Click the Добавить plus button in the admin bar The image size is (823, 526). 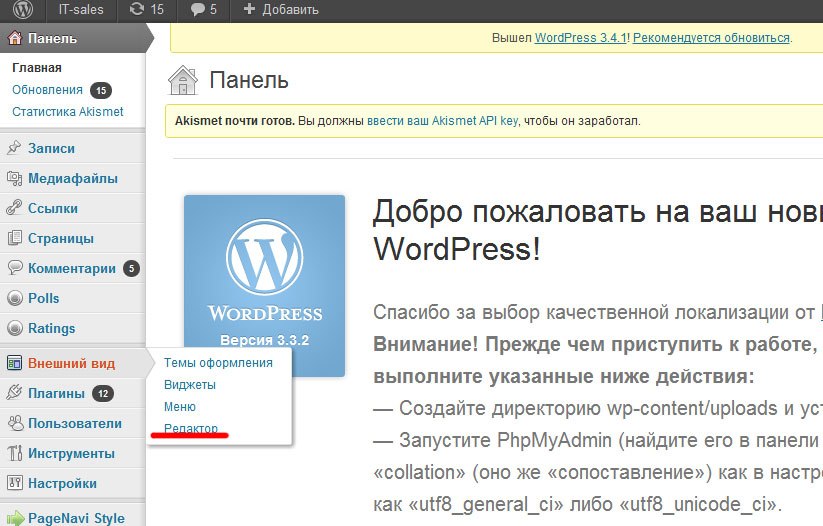pos(281,9)
